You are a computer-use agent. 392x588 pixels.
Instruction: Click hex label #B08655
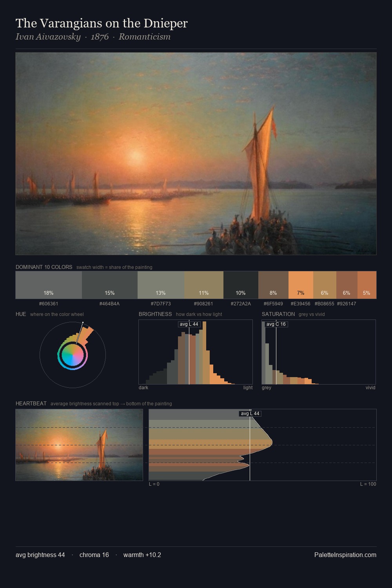pyautogui.click(x=325, y=304)
